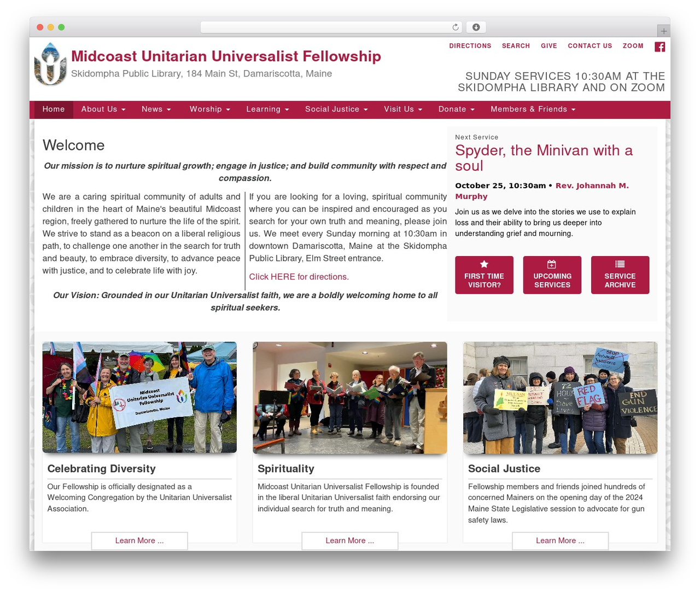The height and width of the screenshot is (593, 700).
Task: Select Give in the top menu
Action: [x=549, y=46]
